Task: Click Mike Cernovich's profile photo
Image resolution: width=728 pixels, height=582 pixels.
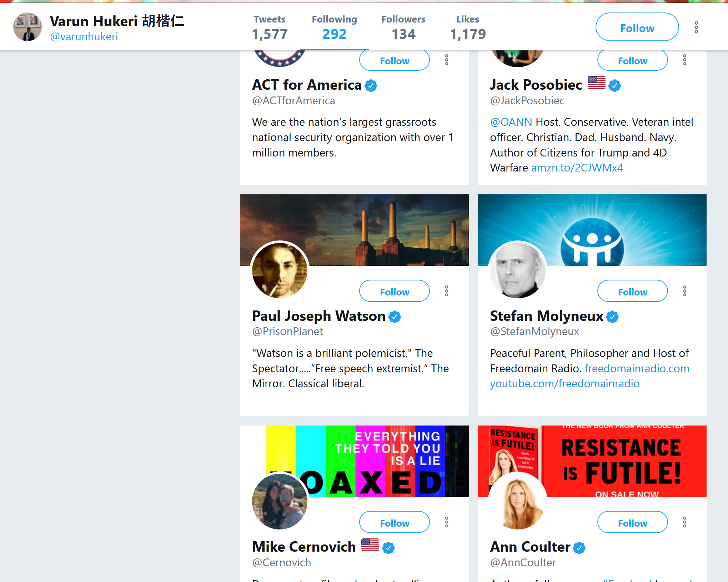Action: (280, 501)
